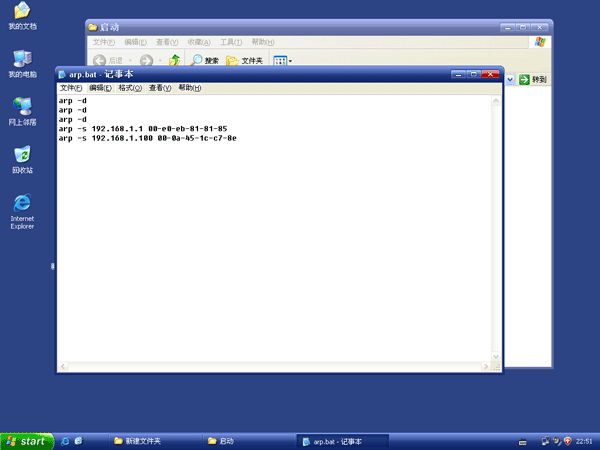This screenshot has width=600, height=450.
Task: Toggle Folders pane button in Explorer toolbar
Action: tap(244, 60)
